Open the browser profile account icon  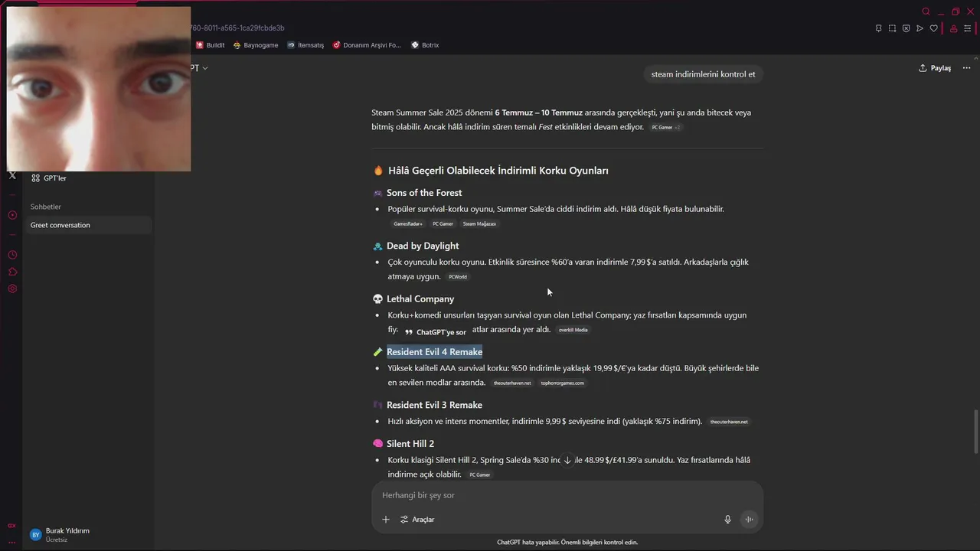(x=953, y=28)
